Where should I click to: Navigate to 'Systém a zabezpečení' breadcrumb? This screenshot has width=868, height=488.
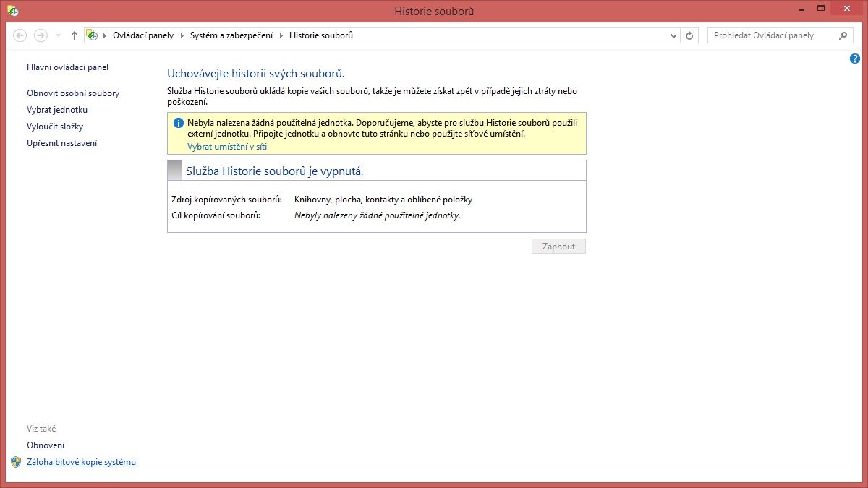coord(231,35)
